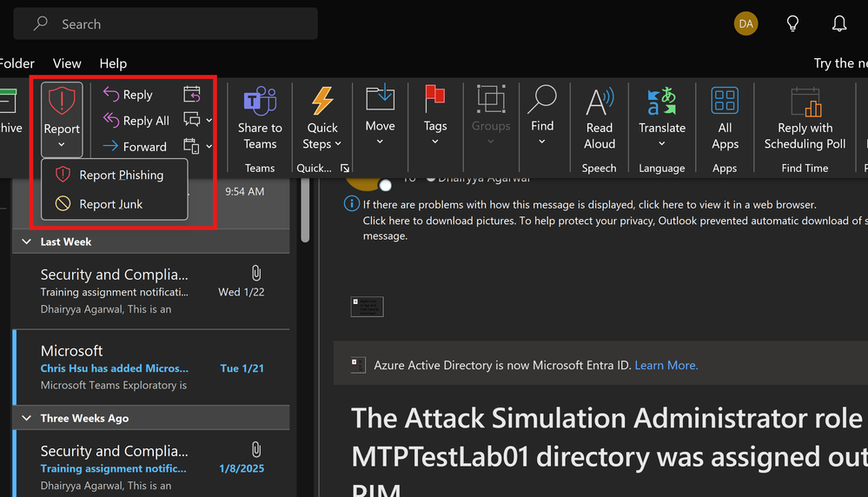Click the info icon in message header
The height and width of the screenshot is (497, 868).
tap(352, 203)
